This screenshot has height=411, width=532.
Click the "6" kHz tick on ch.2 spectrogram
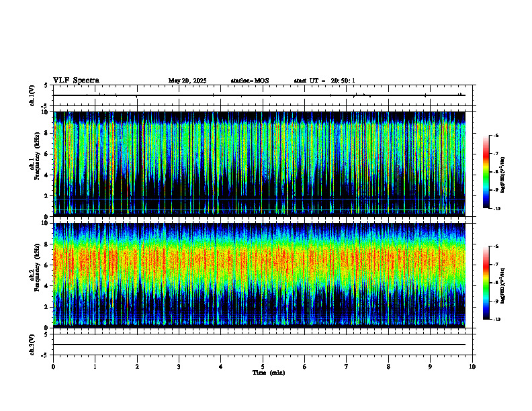point(47,265)
